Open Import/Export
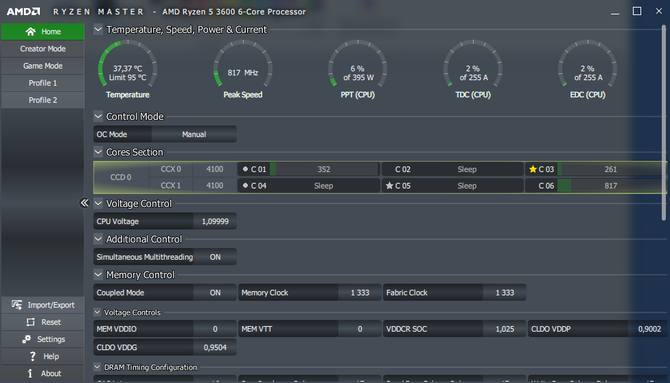 (x=43, y=305)
